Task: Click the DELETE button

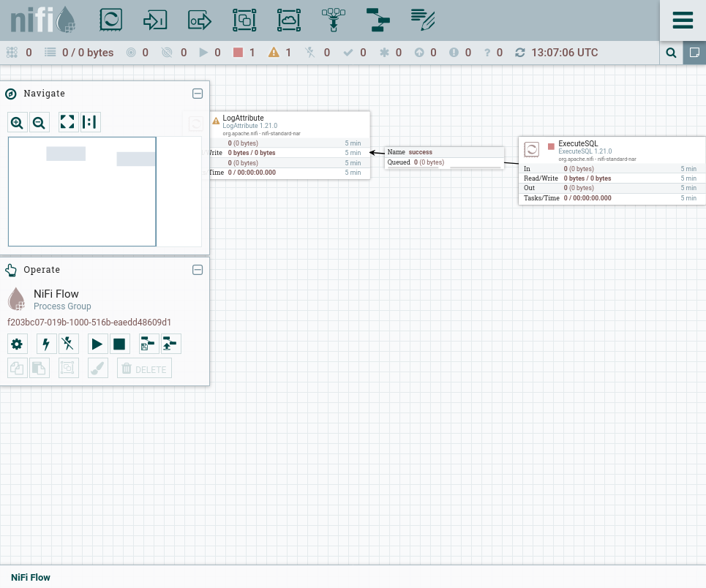Action: [144, 369]
